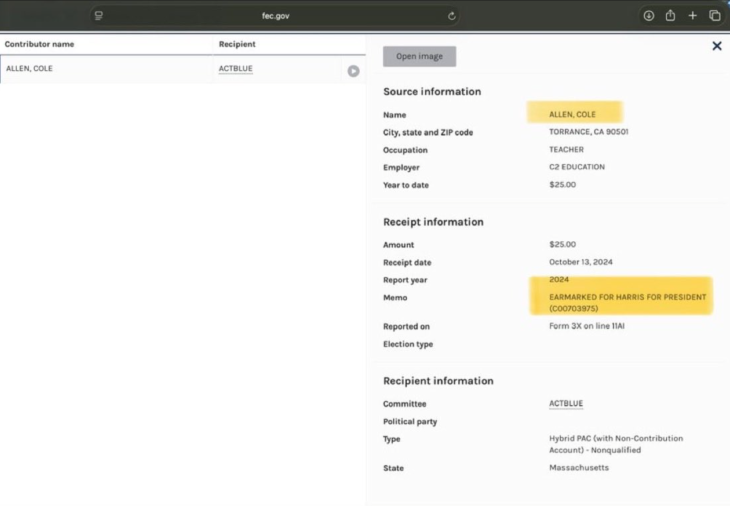Click the Recipient column header
The height and width of the screenshot is (506, 730).
coord(237,45)
